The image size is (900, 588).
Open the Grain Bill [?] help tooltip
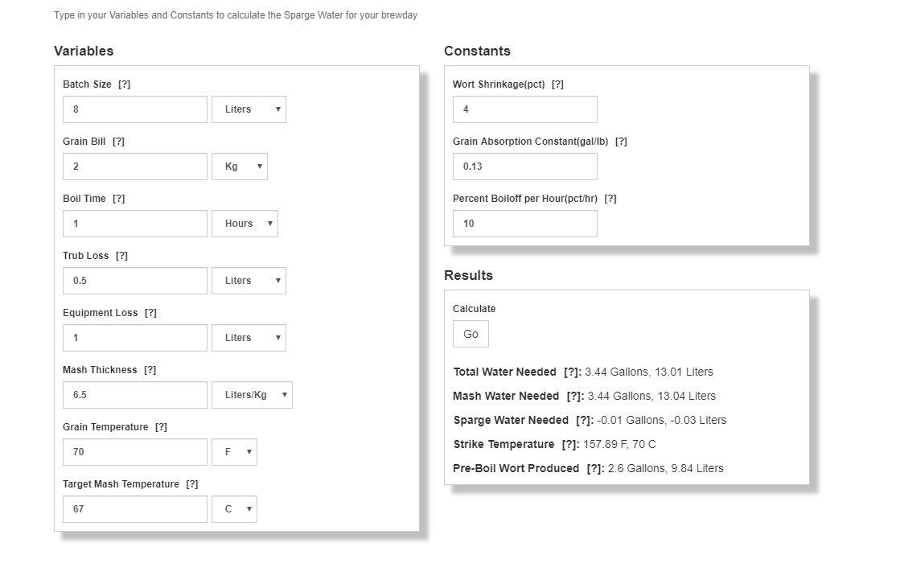pos(118,142)
